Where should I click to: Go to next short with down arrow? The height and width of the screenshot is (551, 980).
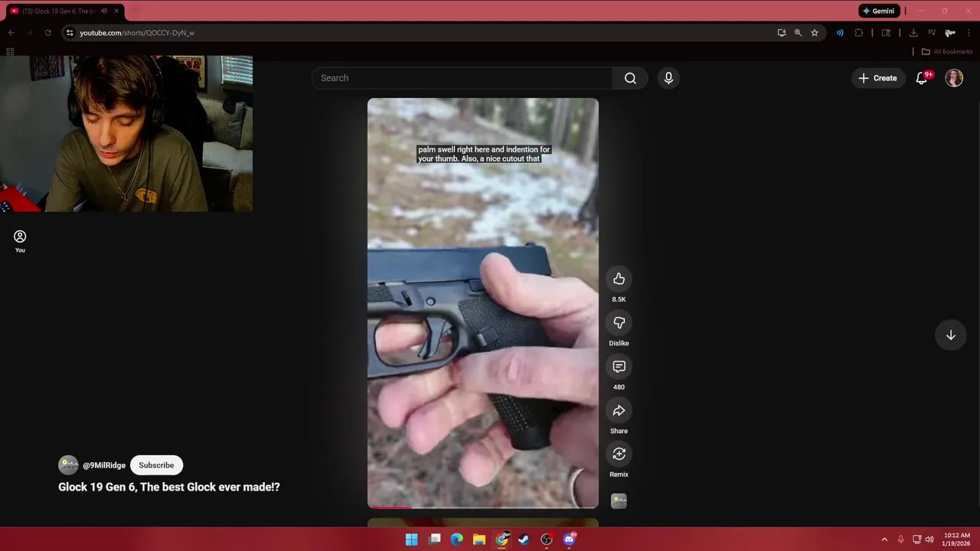(x=950, y=335)
